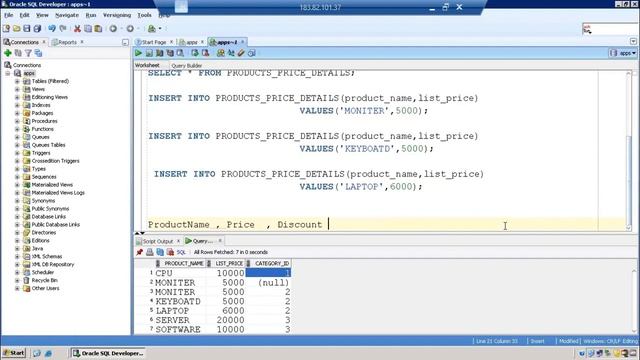Expand the Sequences node
640x360 pixels.
pos(17,177)
